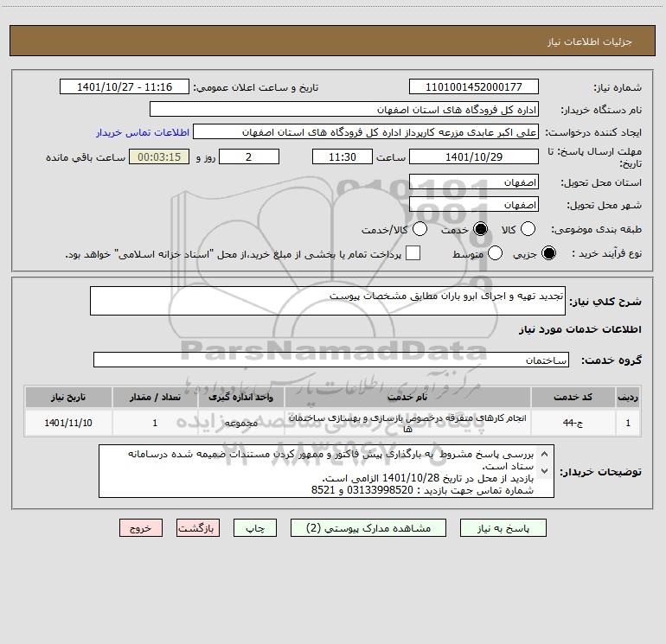
Task: Click service code cell ج-44
Action: (x=573, y=423)
